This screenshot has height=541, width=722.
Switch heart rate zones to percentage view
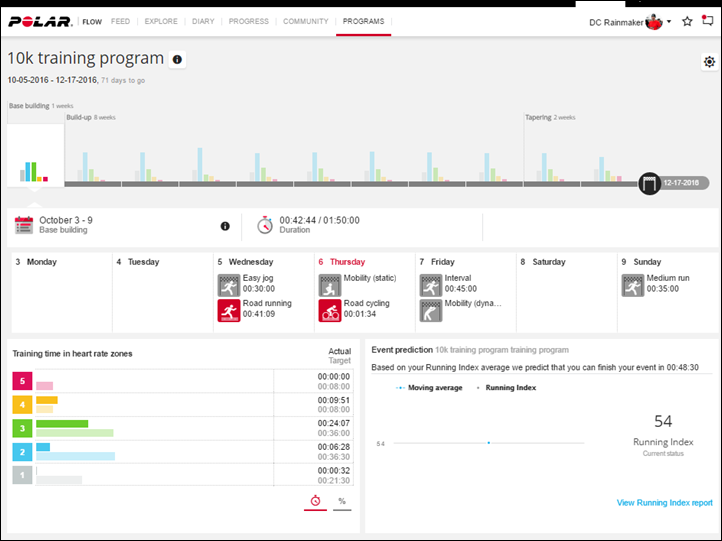[342, 500]
